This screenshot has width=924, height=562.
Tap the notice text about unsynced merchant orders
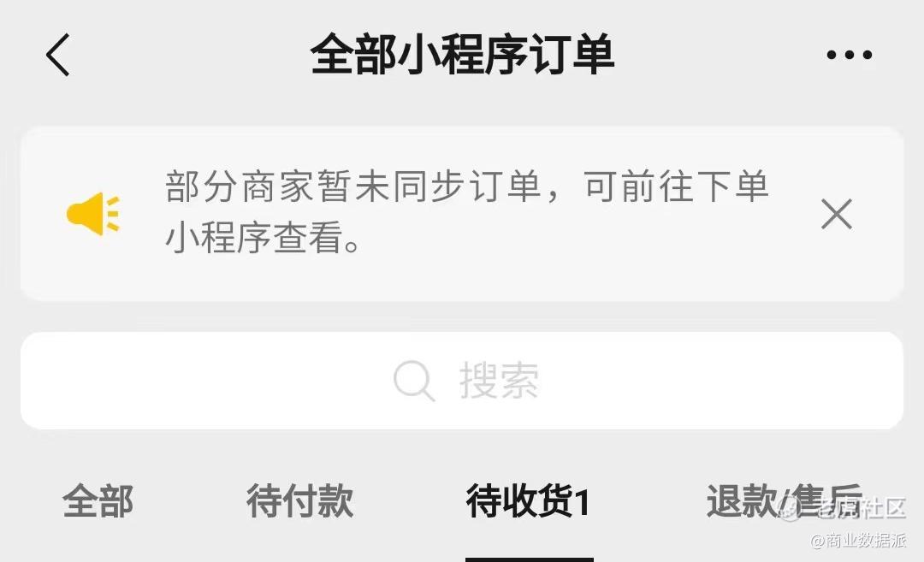coord(467,211)
